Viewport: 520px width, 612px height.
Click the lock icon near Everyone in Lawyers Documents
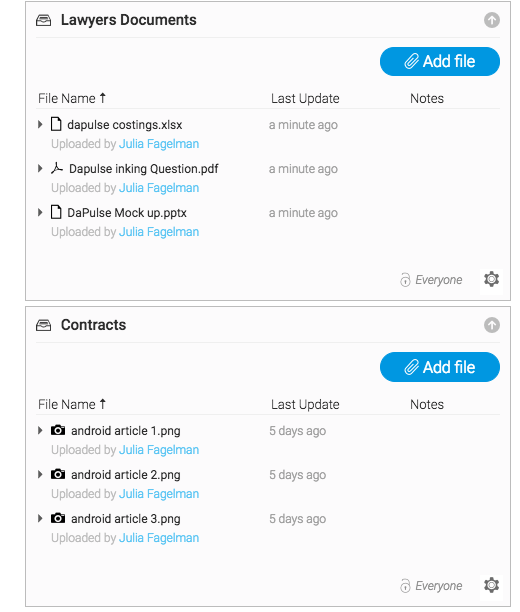(x=405, y=279)
